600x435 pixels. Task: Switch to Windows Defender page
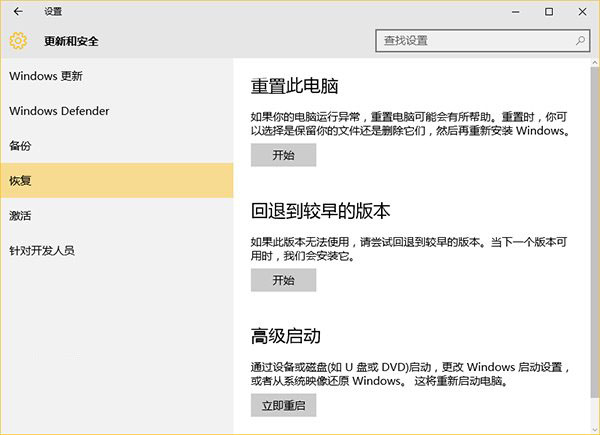point(58,111)
